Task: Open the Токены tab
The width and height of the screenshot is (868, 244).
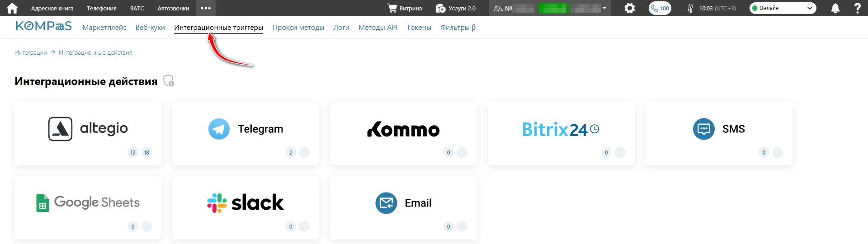Action: tap(419, 28)
